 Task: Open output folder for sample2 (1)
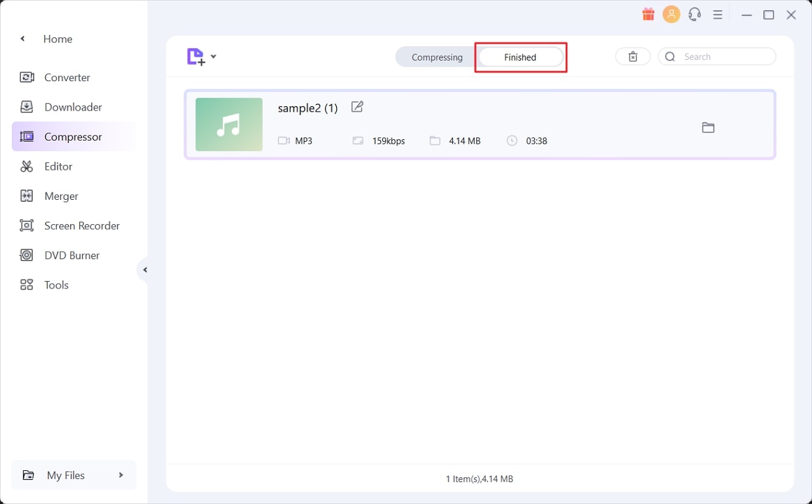[708, 127]
